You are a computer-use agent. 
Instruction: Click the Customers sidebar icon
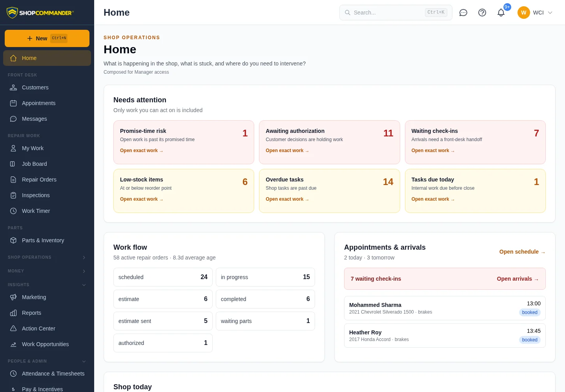[13, 87]
